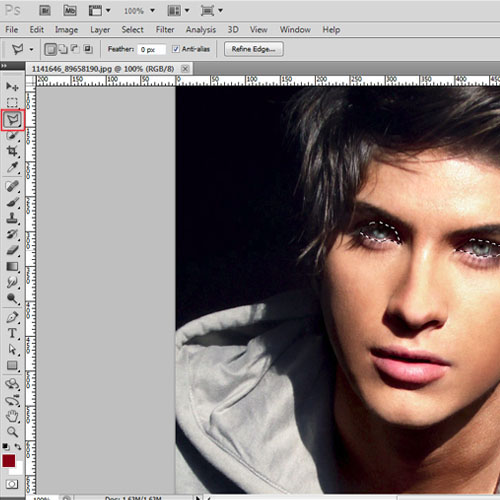This screenshot has width=500, height=500.
Task: Swap foreground and background colors
Action: coord(18,446)
